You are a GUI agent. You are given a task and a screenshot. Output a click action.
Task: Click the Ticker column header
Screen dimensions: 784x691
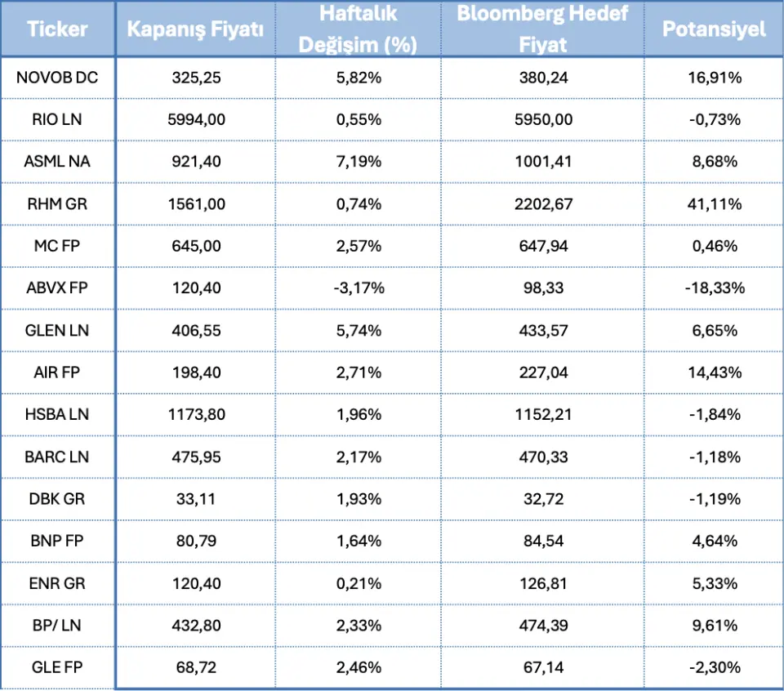pyautogui.click(x=57, y=29)
